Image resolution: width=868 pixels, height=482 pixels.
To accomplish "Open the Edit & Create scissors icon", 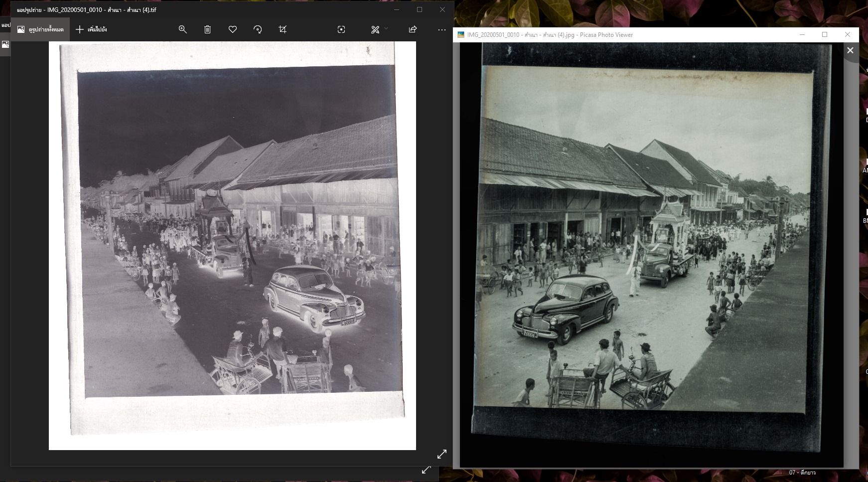I will (x=375, y=29).
